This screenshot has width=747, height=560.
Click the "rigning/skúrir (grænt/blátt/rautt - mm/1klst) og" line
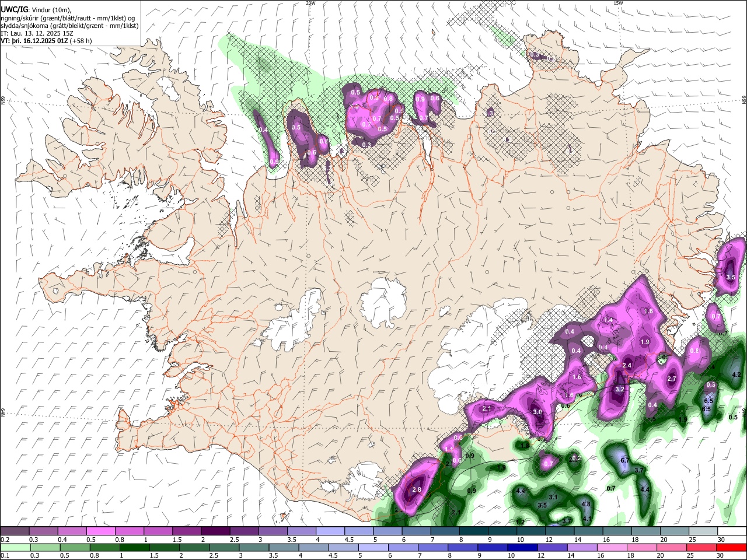point(68,18)
